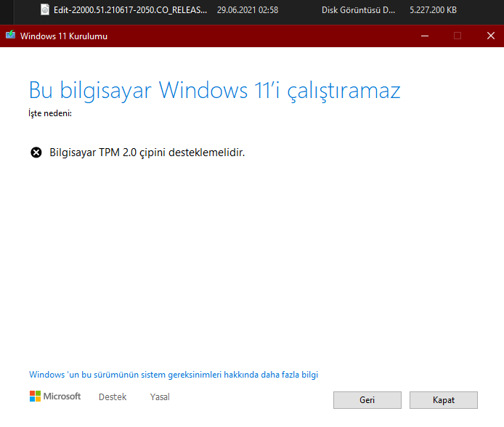Click the disk image file icon in Explorer
504x427 pixels.
tap(45, 9)
